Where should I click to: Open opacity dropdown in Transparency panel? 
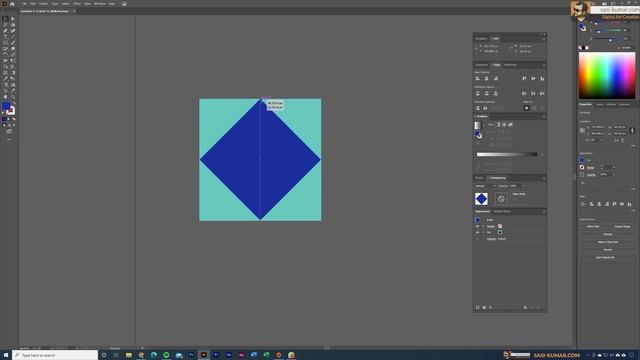[524, 186]
